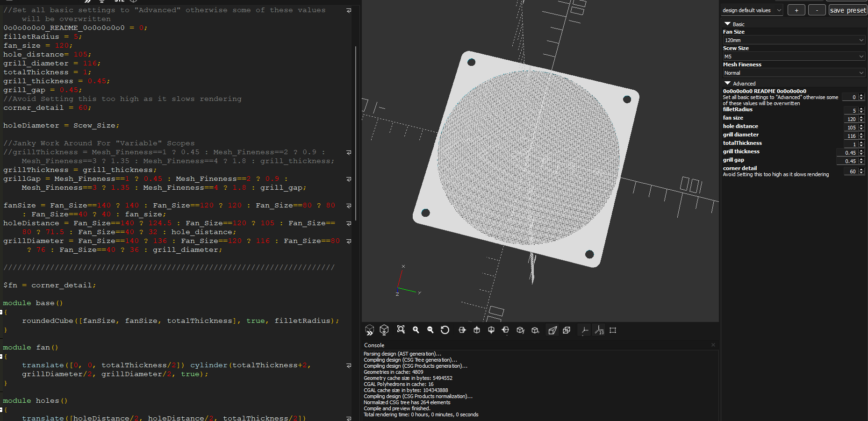
Task: Click the grill diameter value field
Action: click(x=851, y=136)
